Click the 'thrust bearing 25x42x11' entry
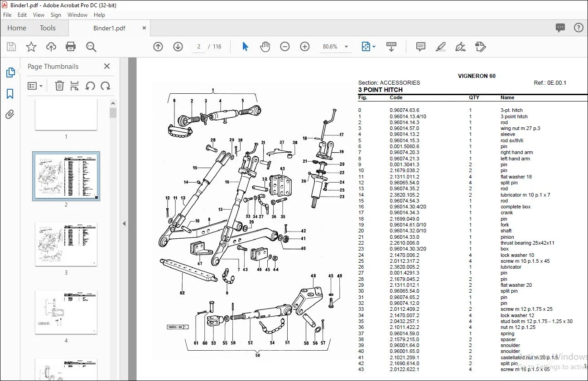The height and width of the screenshot is (381, 588). (x=527, y=243)
